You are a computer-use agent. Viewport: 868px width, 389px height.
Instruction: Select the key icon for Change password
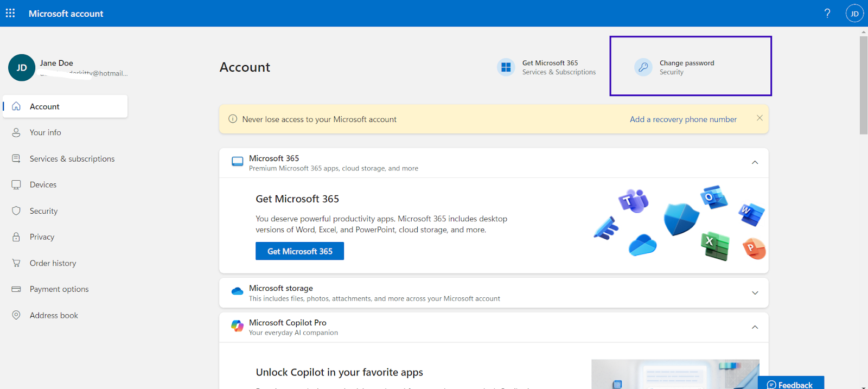tap(643, 67)
